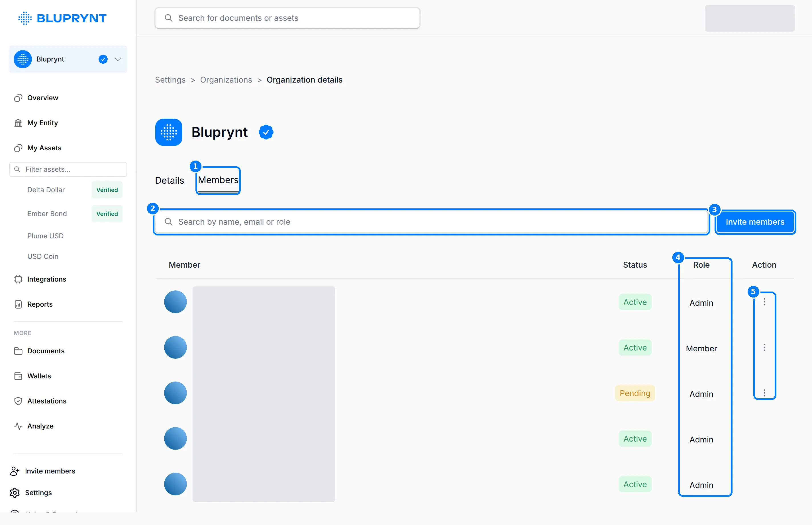Click the Verified badge beside Ember Bond
The width and height of the screenshot is (812, 525).
107,214
